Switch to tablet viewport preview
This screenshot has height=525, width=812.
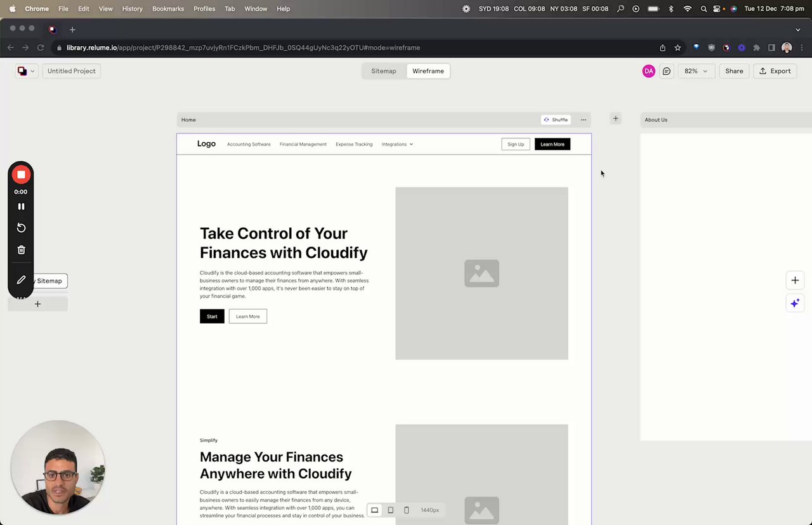point(390,510)
